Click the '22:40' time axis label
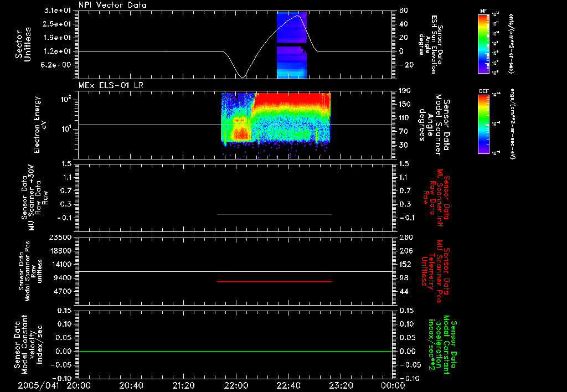 coord(288,386)
